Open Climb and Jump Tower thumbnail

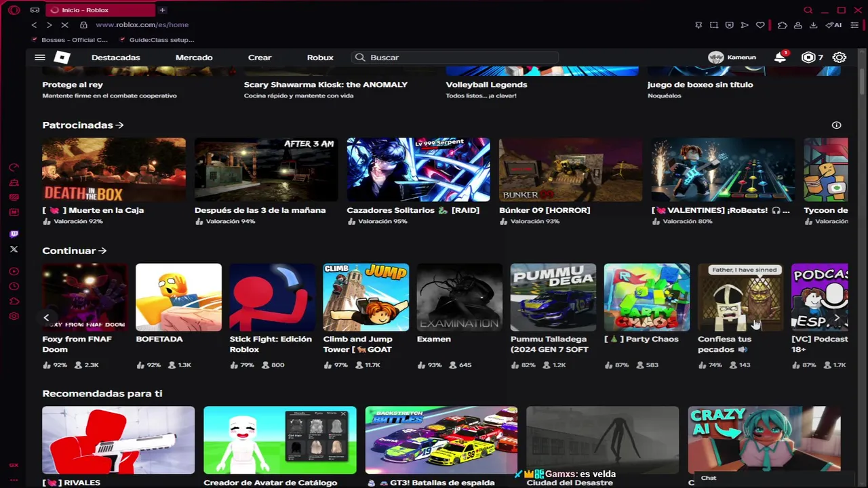point(366,298)
